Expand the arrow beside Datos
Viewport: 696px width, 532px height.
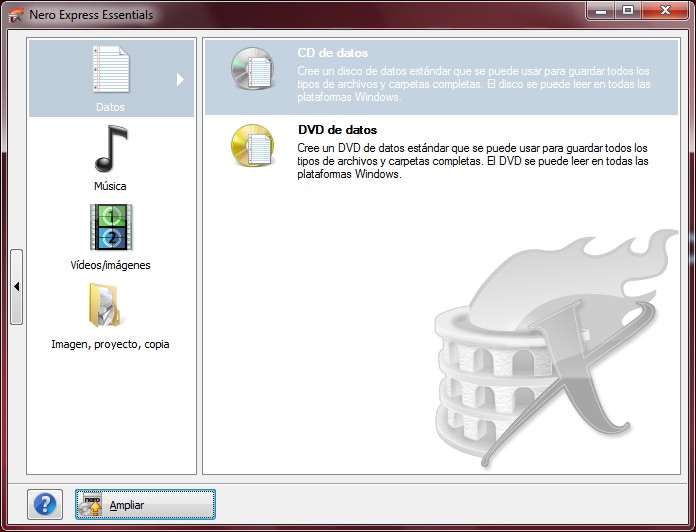point(180,79)
